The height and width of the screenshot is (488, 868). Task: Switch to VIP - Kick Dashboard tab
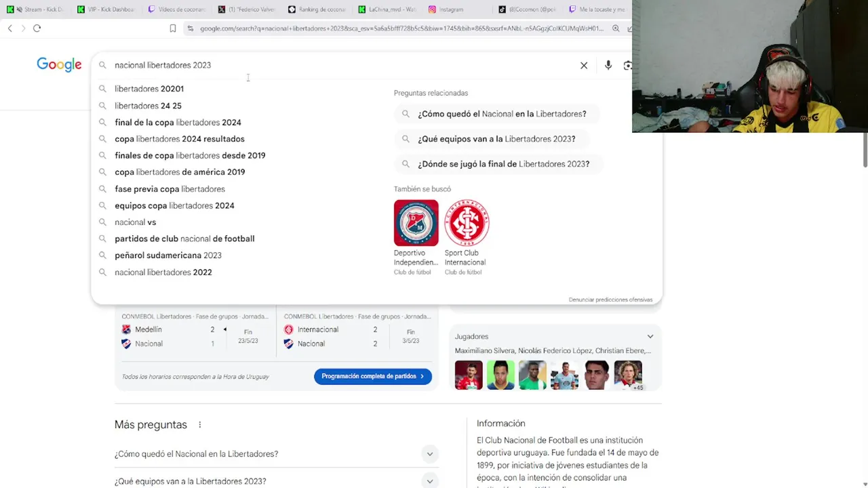105,9
